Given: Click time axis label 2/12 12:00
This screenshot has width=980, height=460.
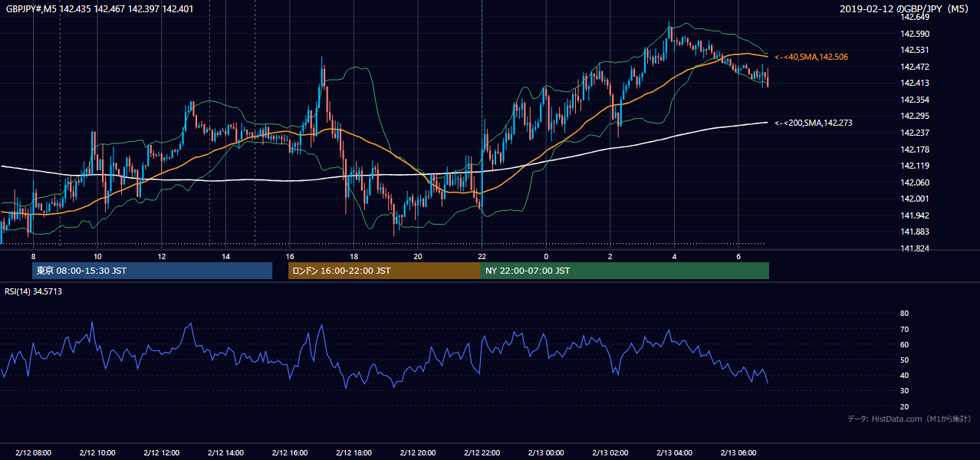Looking at the screenshot, I should point(161,452).
